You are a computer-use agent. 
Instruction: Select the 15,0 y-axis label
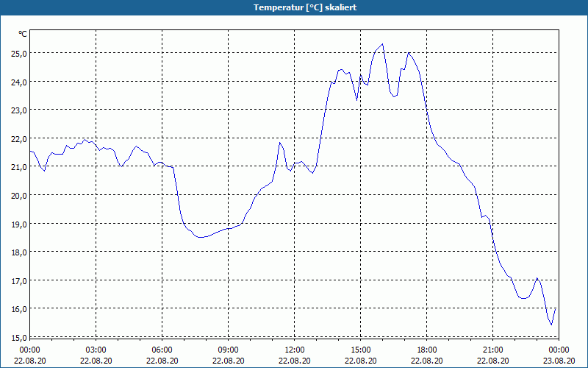pos(19,338)
